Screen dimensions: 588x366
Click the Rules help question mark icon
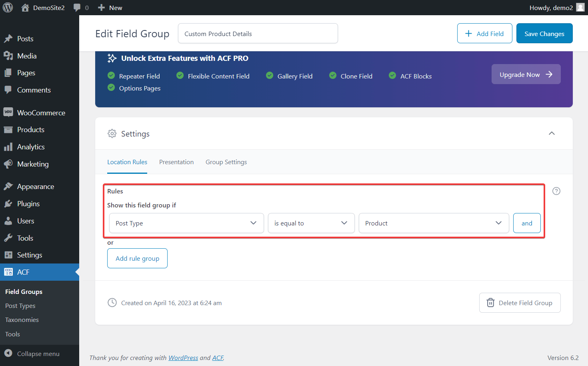click(556, 191)
